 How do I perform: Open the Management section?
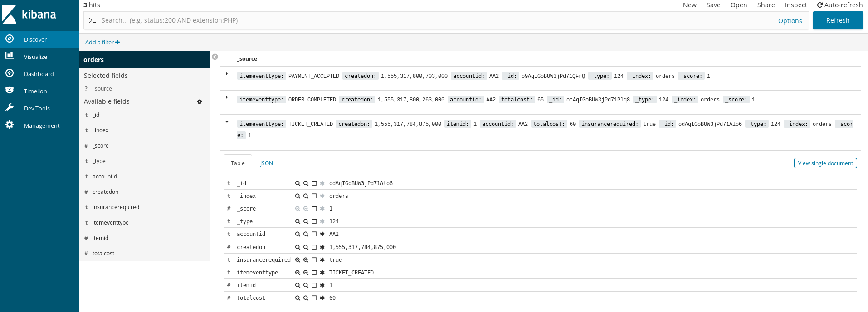click(x=39, y=125)
